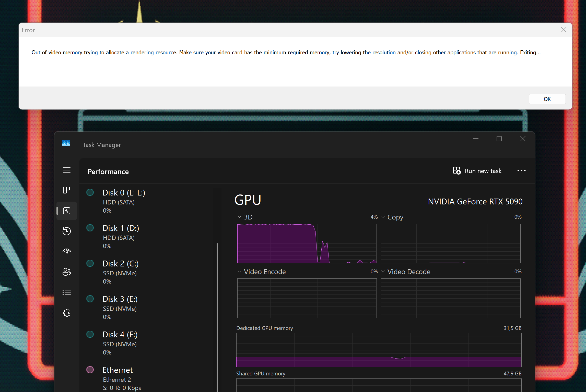Close the Error dialog with X
The image size is (586, 392).
tap(564, 30)
